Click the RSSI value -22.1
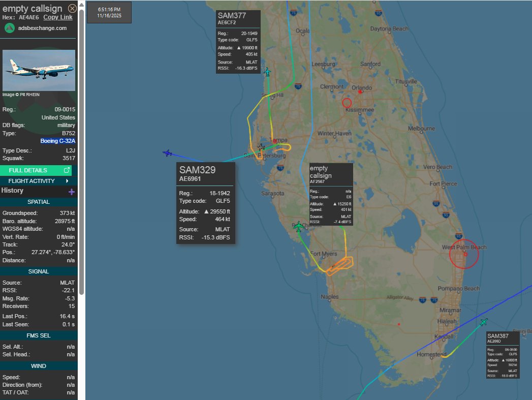 point(68,290)
